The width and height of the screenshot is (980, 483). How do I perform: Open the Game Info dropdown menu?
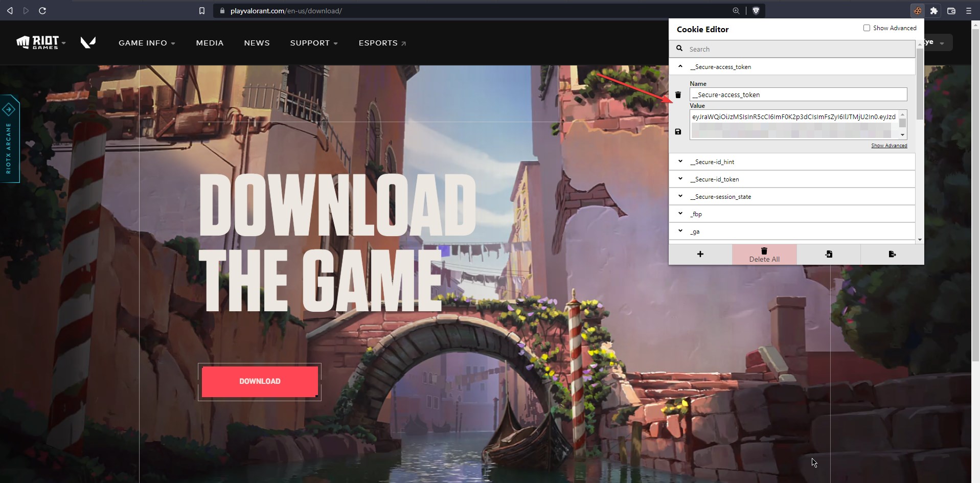pyautogui.click(x=147, y=43)
